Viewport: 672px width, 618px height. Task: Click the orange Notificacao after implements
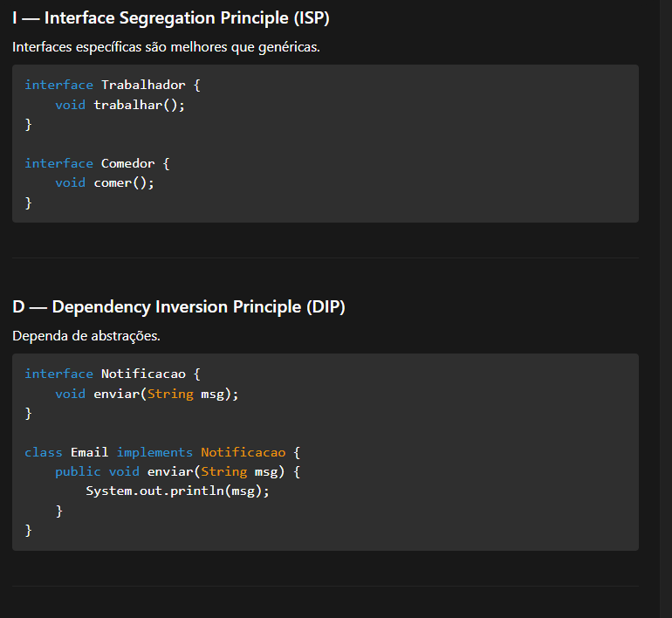pyautogui.click(x=243, y=452)
